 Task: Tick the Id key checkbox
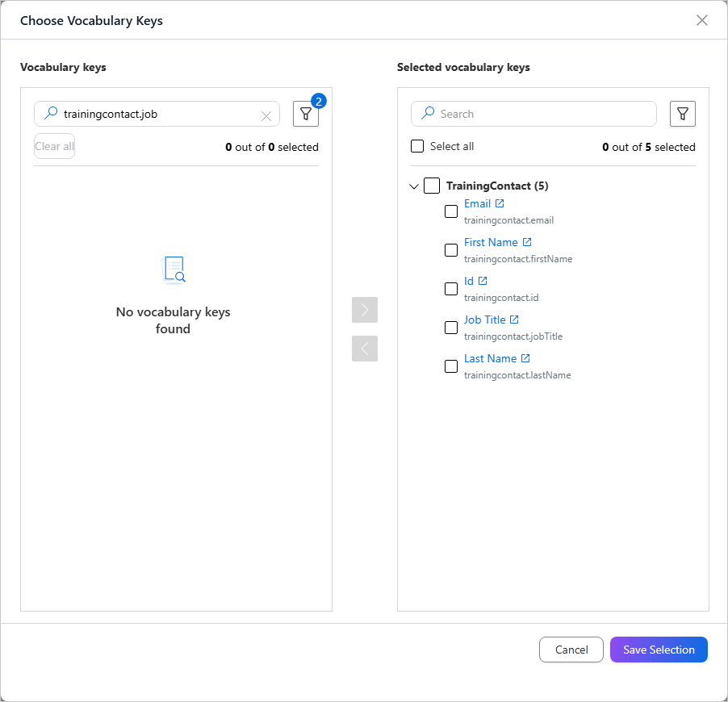click(451, 289)
